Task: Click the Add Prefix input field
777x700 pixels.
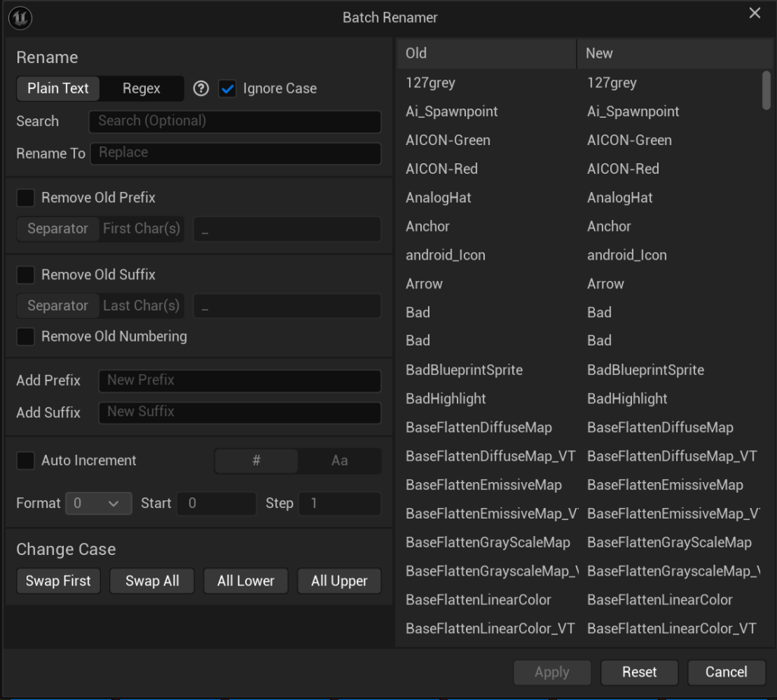Action: (x=239, y=380)
